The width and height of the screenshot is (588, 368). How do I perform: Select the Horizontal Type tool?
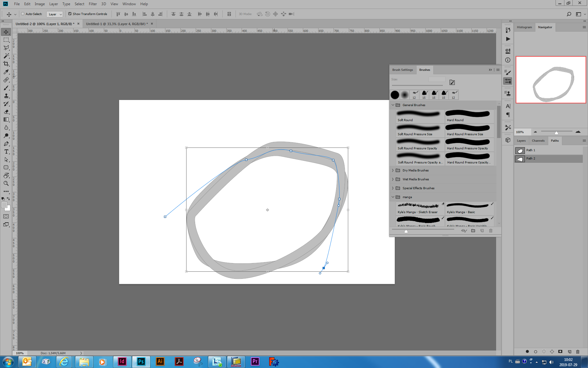click(6, 151)
